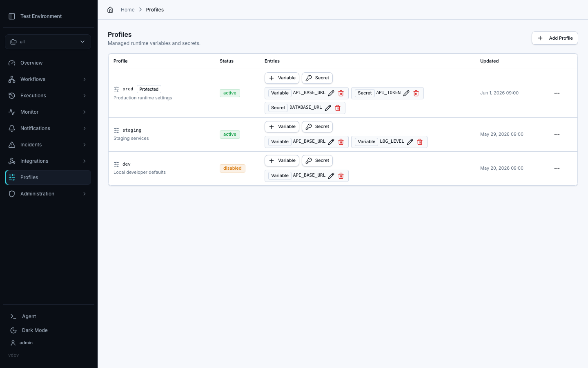
Task: Click the Profile column header
Action: point(120,61)
